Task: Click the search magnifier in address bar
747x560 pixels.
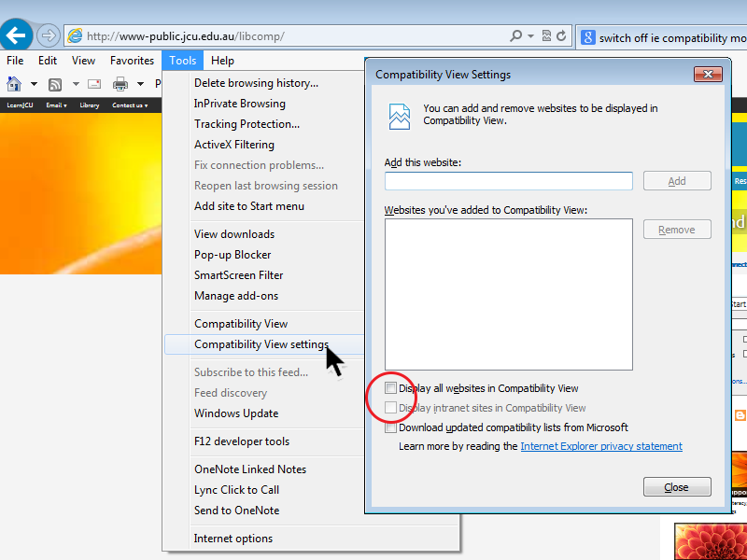Action: (x=515, y=35)
